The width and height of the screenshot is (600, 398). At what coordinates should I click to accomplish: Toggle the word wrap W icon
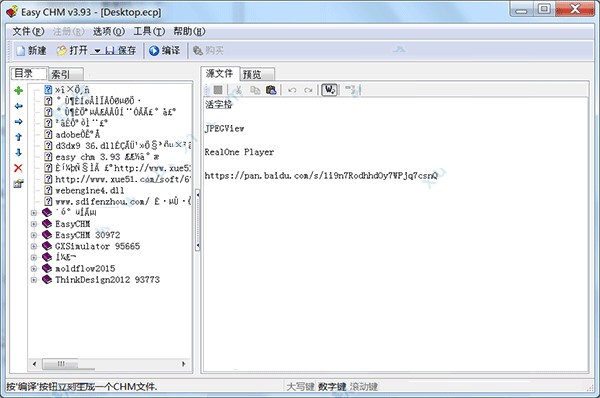(329, 90)
